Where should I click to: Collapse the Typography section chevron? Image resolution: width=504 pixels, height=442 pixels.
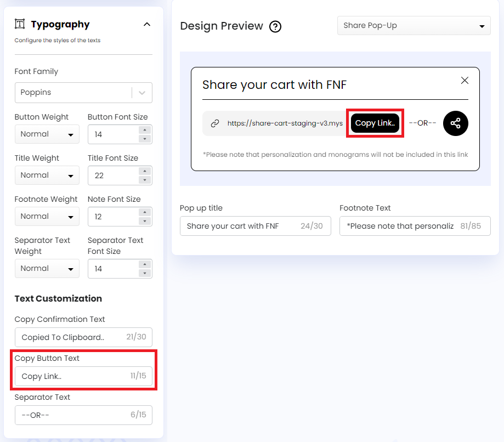[146, 24]
